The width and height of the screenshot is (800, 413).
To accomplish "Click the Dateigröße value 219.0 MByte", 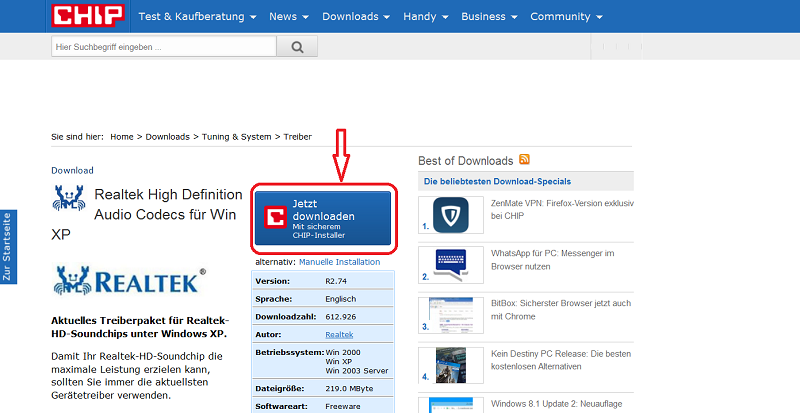I will 349,388.
